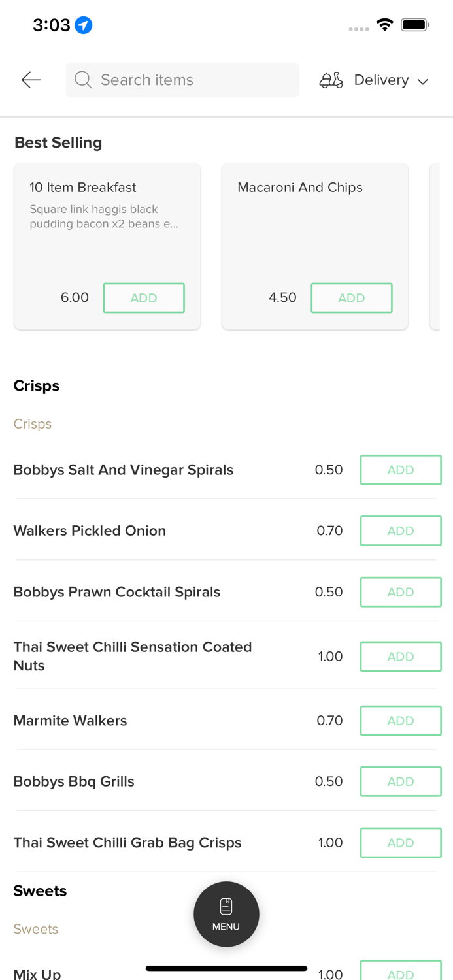The width and height of the screenshot is (453, 980).
Task: Focus the Search items field
Action: click(x=190, y=80)
